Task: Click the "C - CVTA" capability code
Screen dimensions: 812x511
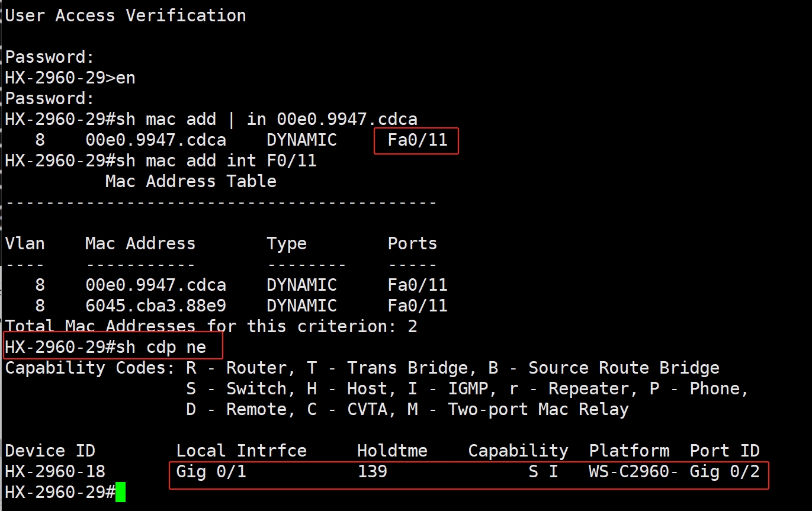Action: (347, 409)
